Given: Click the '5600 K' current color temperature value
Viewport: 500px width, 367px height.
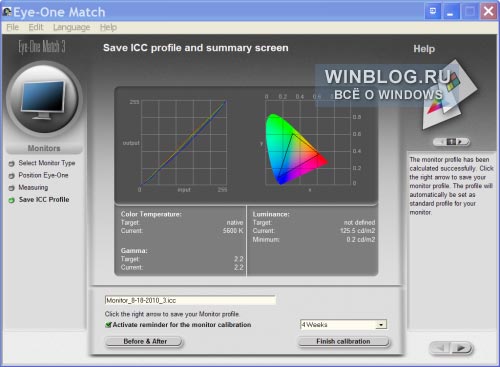Looking at the screenshot, I should click(233, 231).
